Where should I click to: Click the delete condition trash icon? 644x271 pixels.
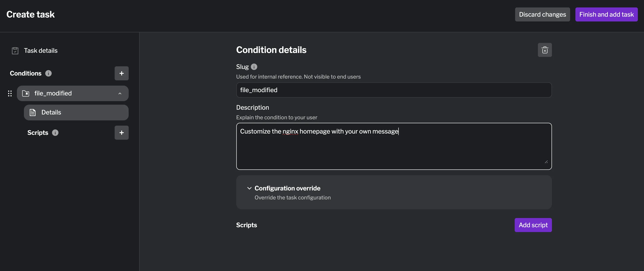tap(544, 50)
